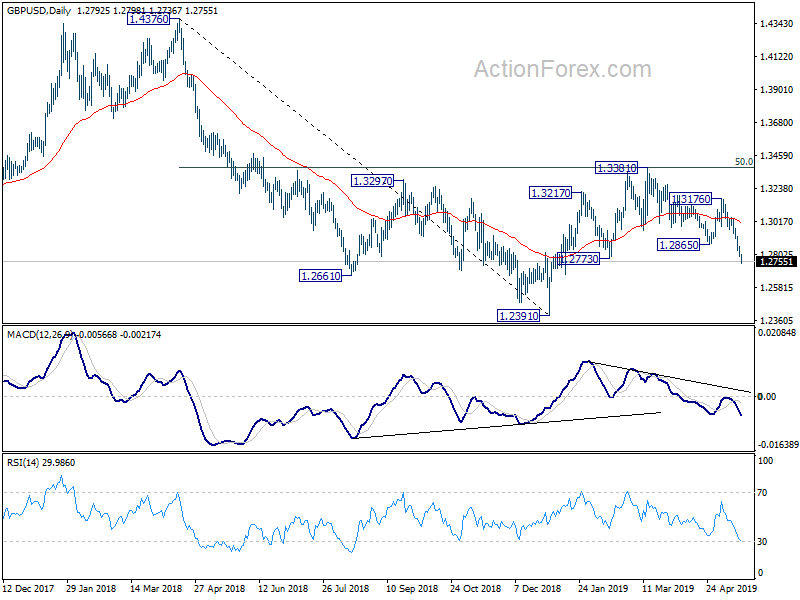This screenshot has height=600, width=800.
Task: Click the 1.34590 price axis value
Action: pos(777,155)
